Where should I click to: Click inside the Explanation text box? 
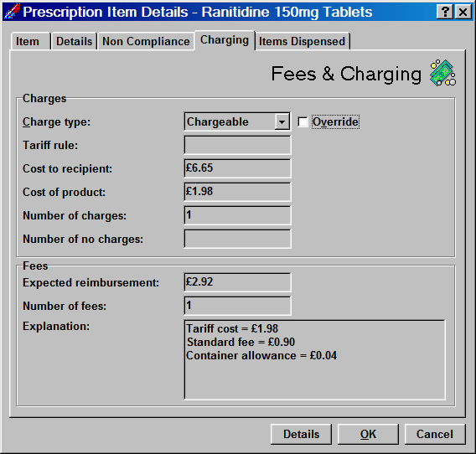point(314,360)
